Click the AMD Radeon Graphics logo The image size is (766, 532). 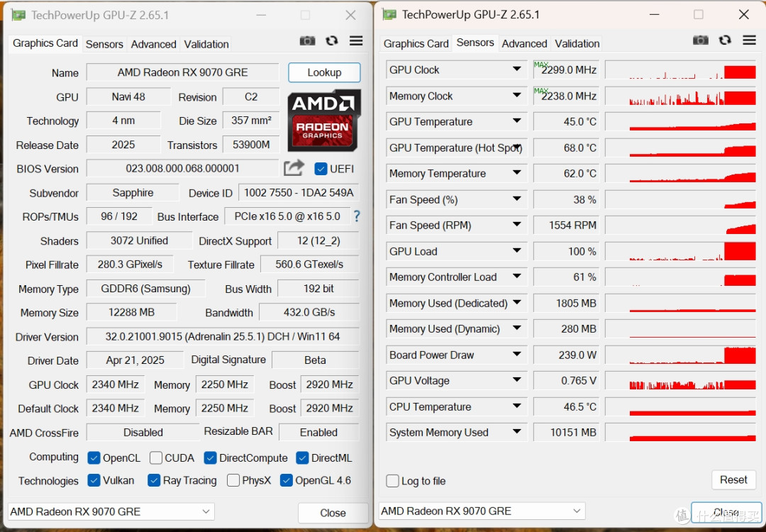[x=324, y=121]
